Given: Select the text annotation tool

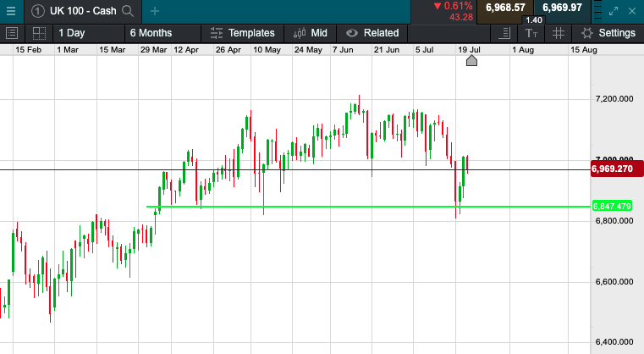Looking at the screenshot, I should point(531,33).
